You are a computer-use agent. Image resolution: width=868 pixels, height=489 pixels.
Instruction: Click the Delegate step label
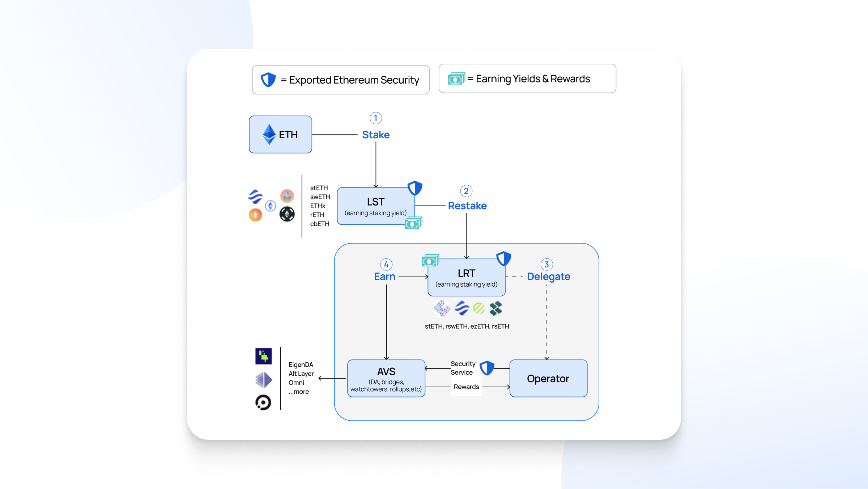pos(548,277)
